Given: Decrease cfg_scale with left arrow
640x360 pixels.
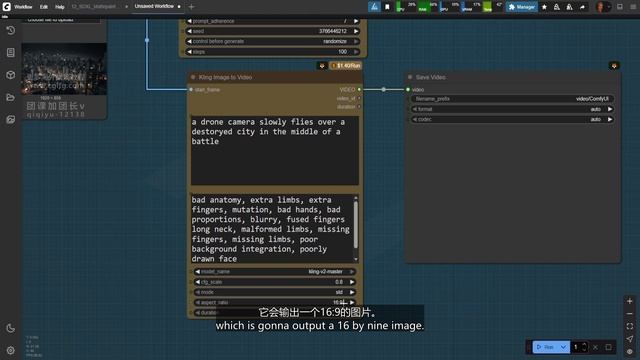Looking at the screenshot, I should 198,282.
